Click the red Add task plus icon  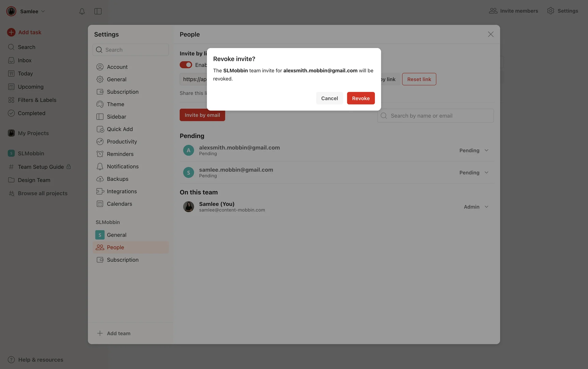[x=11, y=32]
